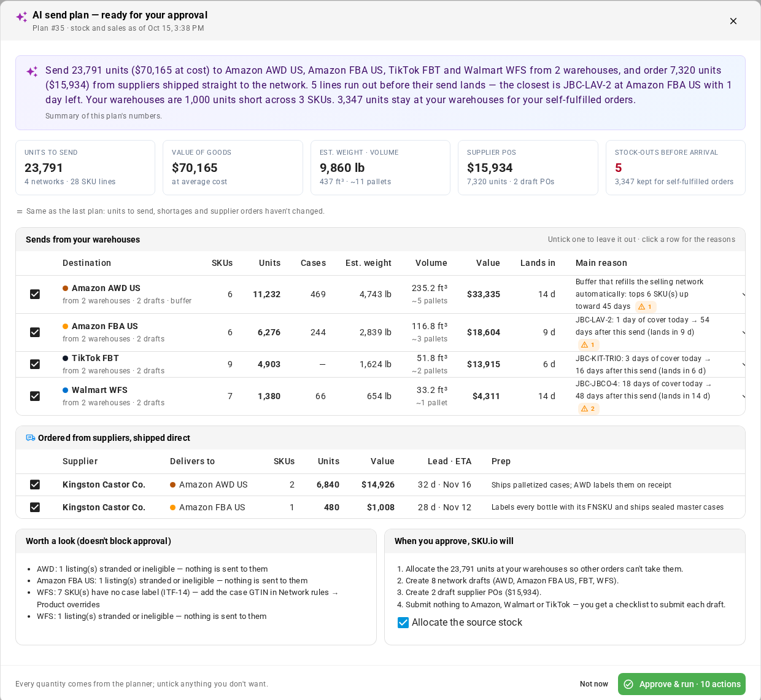This screenshot has width=761, height=700.
Task: Click the orange dot beside Amazon FBA US destination
Action: pyautogui.click(x=65, y=326)
